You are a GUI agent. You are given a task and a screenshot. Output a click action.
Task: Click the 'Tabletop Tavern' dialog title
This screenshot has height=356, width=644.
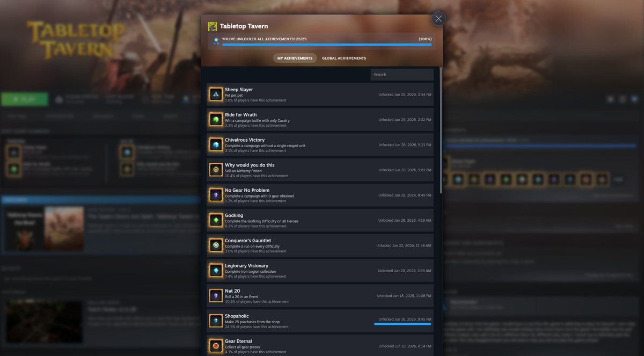[x=244, y=26]
